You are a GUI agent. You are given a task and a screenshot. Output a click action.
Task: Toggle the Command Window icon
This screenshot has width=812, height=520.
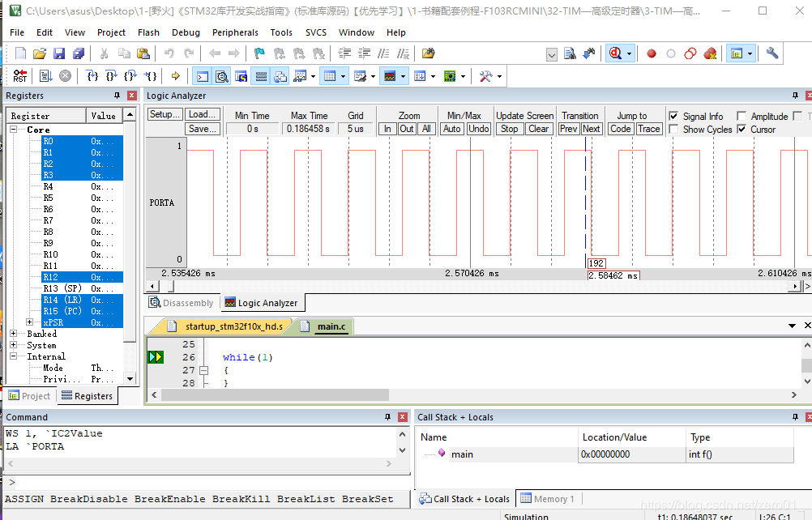pyautogui.click(x=203, y=77)
